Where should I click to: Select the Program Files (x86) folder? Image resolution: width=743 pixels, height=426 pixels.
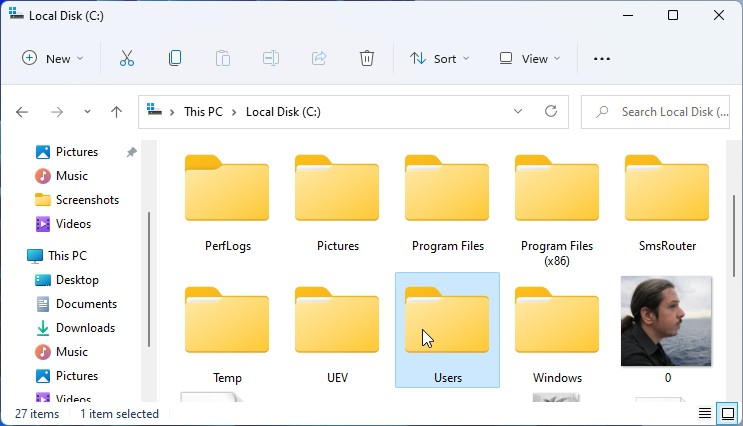pyautogui.click(x=557, y=210)
